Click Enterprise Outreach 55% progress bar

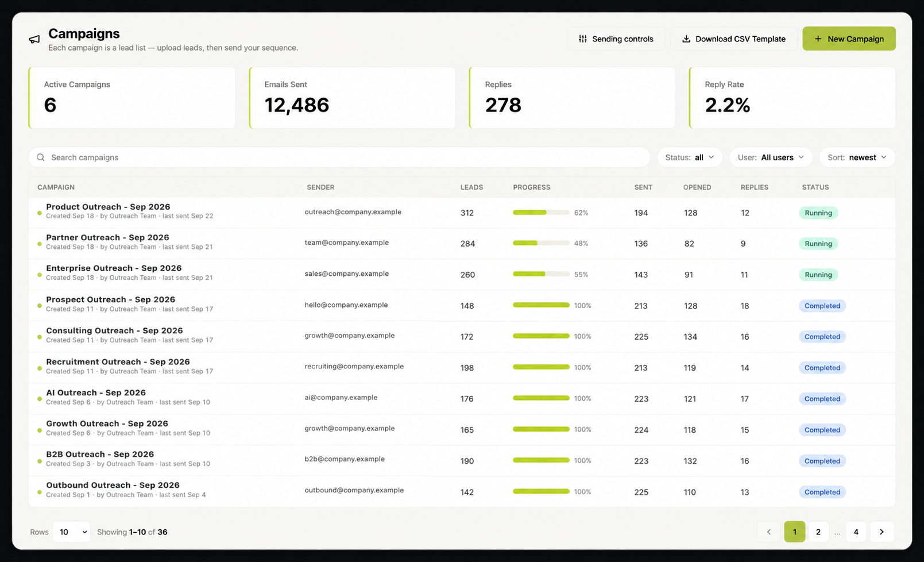541,274
